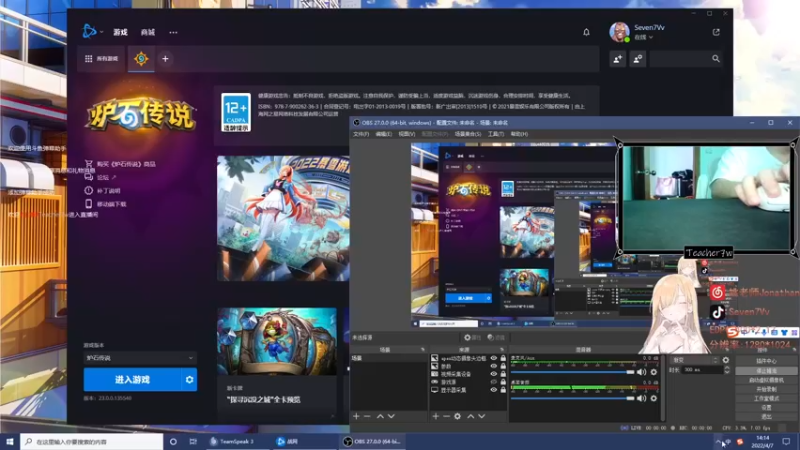
Task: Move the scene down with the arrow
Action: coord(391,416)
